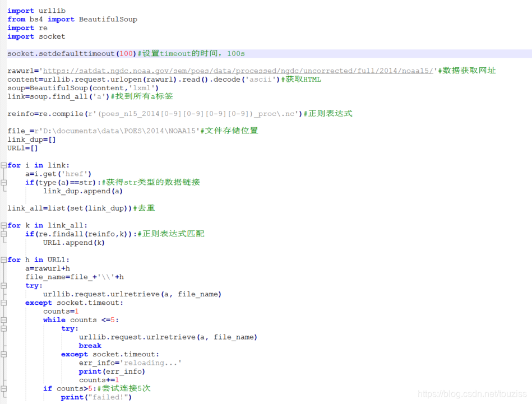Click the 'import urllib' line

[36, 11]
